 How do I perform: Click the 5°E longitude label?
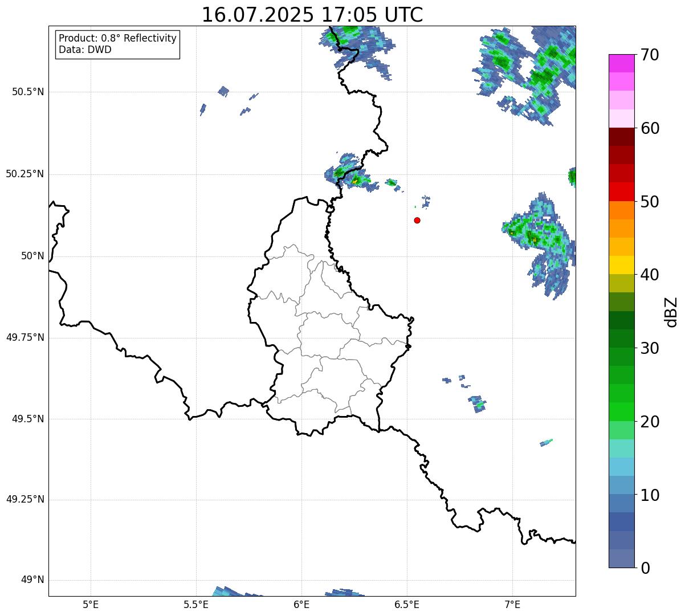click(x=91, y=604)
